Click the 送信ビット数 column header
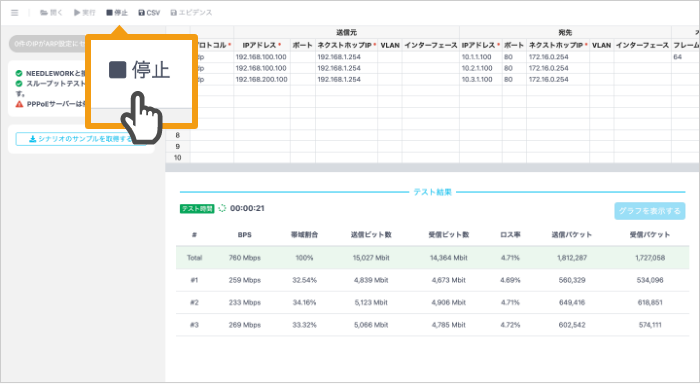 point(371,235)
